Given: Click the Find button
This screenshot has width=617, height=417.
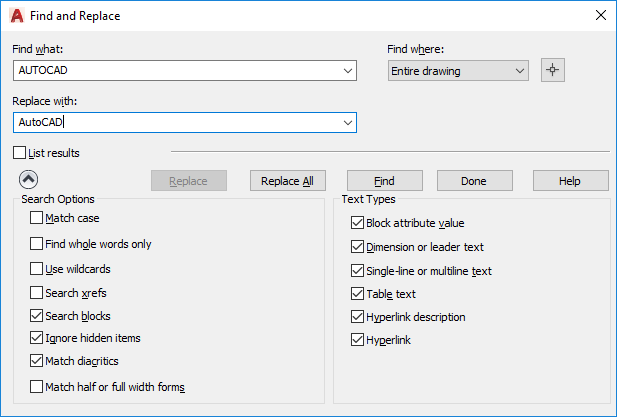Looking at the screenshot, I should point(384,181).
